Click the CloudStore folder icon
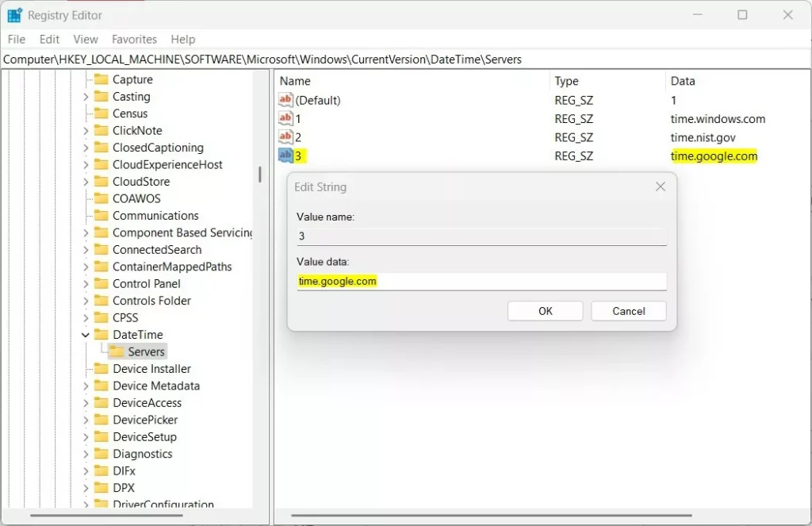Image resolution: width=812 pixels, height=526 pixels. (101, 182)
